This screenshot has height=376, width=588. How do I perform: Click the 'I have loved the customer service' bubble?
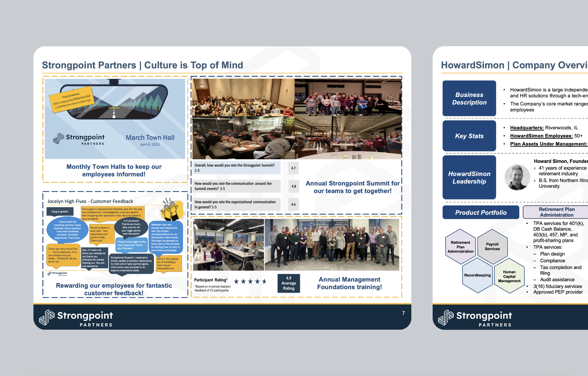pyautogui.click(x=68, y=230)
